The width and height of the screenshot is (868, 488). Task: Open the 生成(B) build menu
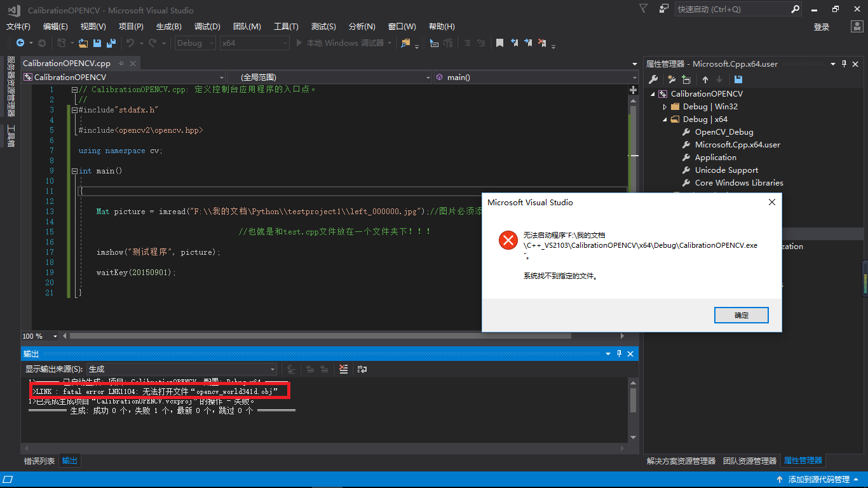point(168,27)
